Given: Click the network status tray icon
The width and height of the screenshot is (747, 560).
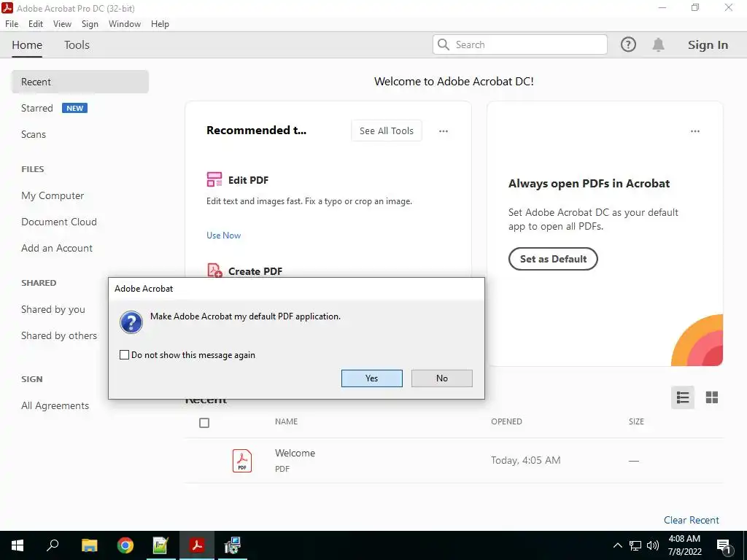Looking at the screenshot, I should tap(635, 545).
